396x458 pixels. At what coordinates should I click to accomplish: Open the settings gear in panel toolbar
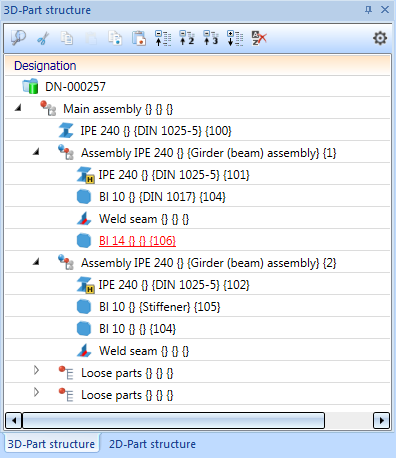pos(380,38)
